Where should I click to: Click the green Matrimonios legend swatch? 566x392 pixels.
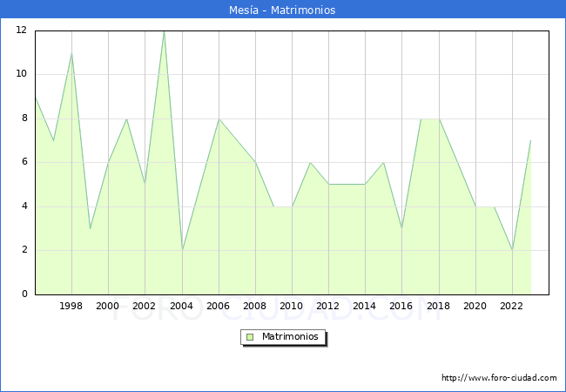[250, 337]
